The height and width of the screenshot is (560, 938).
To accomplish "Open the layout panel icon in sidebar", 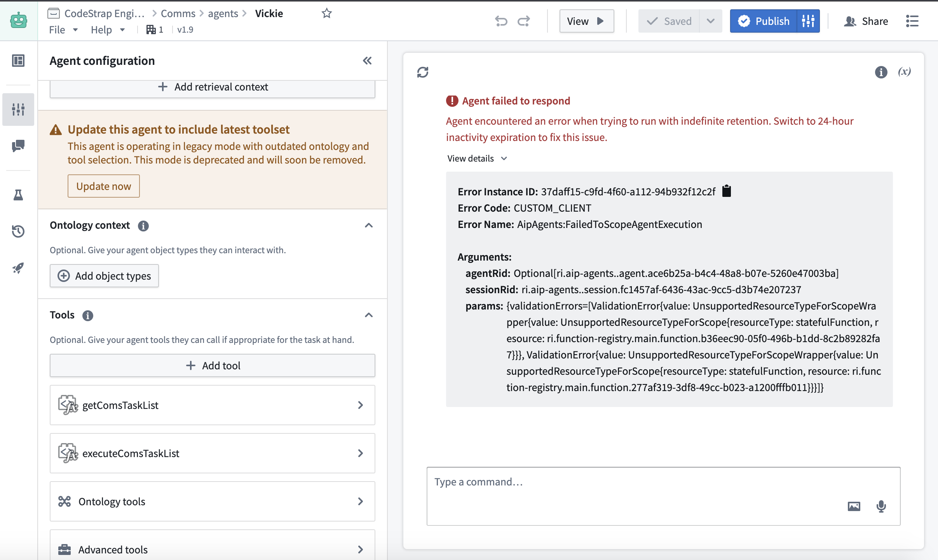I will click(x=18, y=61).
